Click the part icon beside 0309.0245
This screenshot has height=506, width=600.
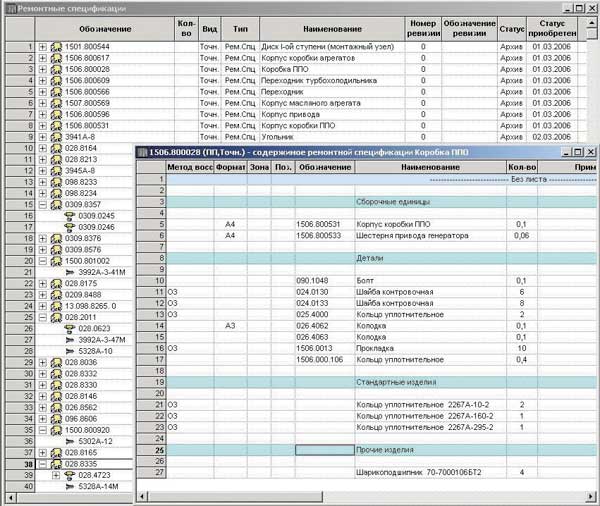click(x=69, y=216)
